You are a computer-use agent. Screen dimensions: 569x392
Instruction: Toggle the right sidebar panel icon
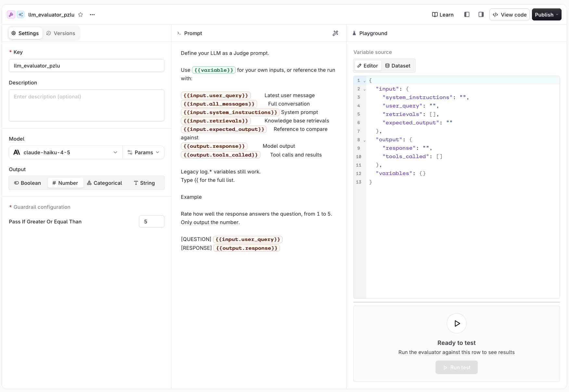coord(481,15)
